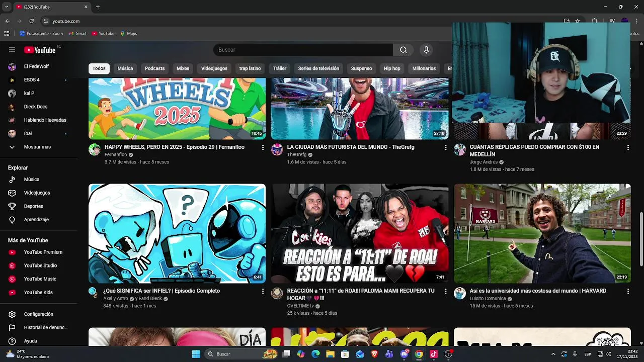644x362 pixels.
Task: Open Chrome apps grid in bookmarks bar
Action: [x=7, y=34]
